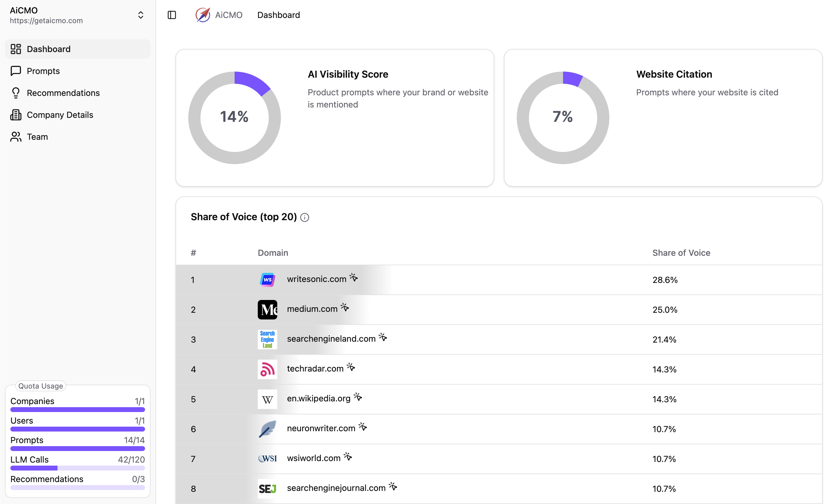
Task: Click the 0/3 Recommendations count
Action: click(x=139, y=479)
